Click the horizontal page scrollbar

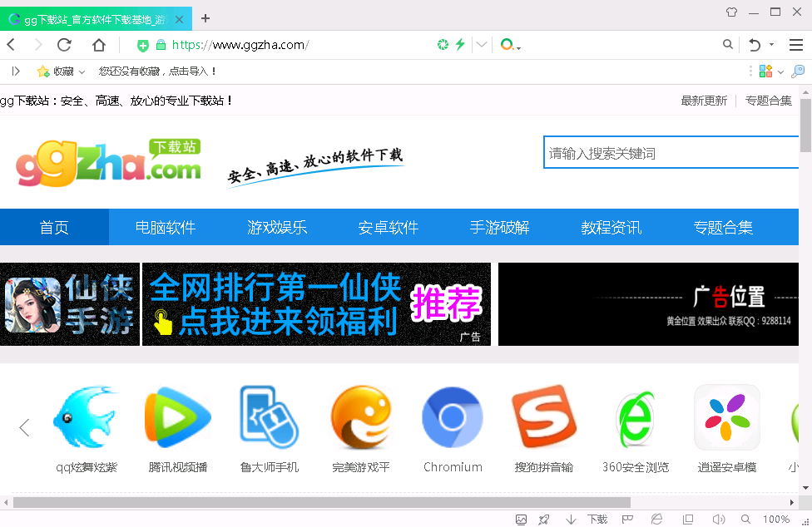click(x=322, y=502)
